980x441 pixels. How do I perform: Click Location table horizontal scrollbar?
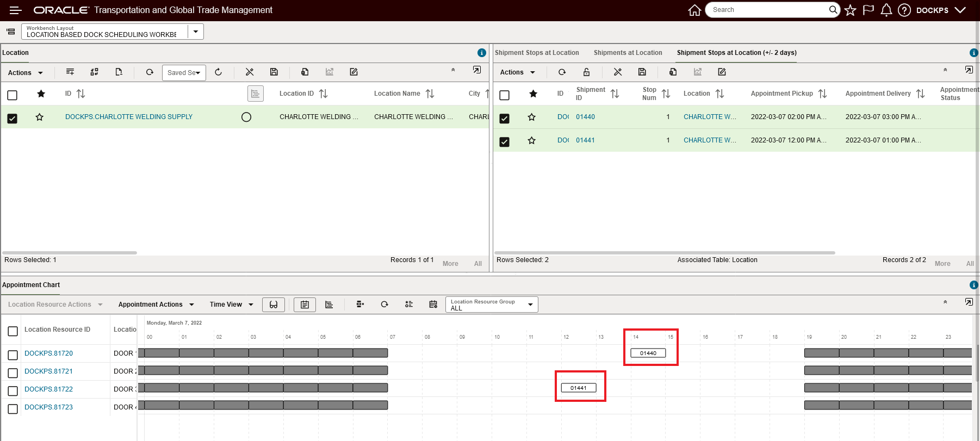[70, 253]
